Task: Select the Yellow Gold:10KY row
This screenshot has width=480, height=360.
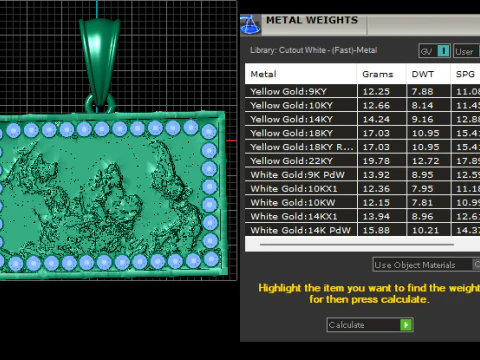Action: [362, 105]
